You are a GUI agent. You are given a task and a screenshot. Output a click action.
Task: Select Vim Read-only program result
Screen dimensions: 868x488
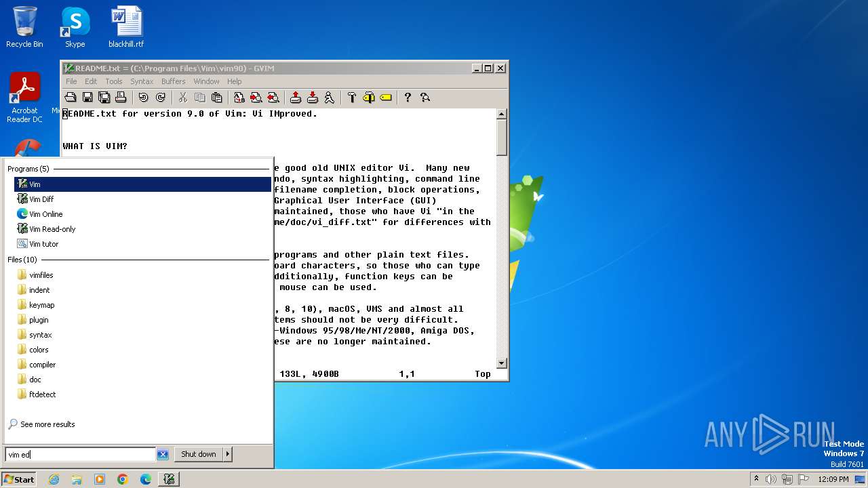[142, 229]
